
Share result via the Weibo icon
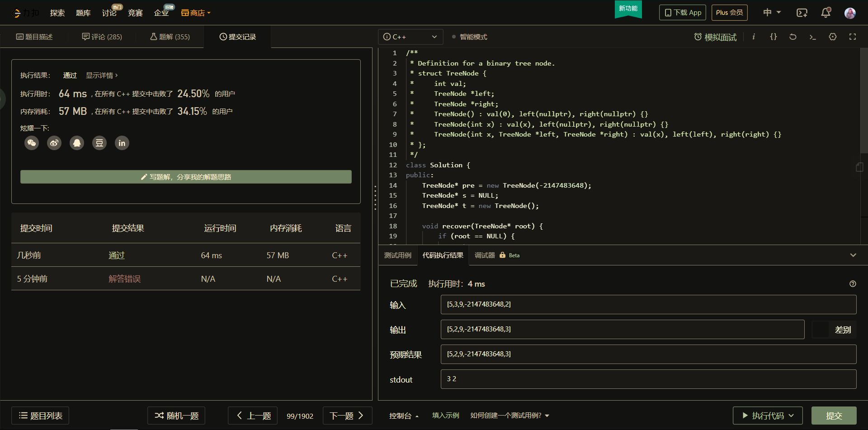click(54, 143)
